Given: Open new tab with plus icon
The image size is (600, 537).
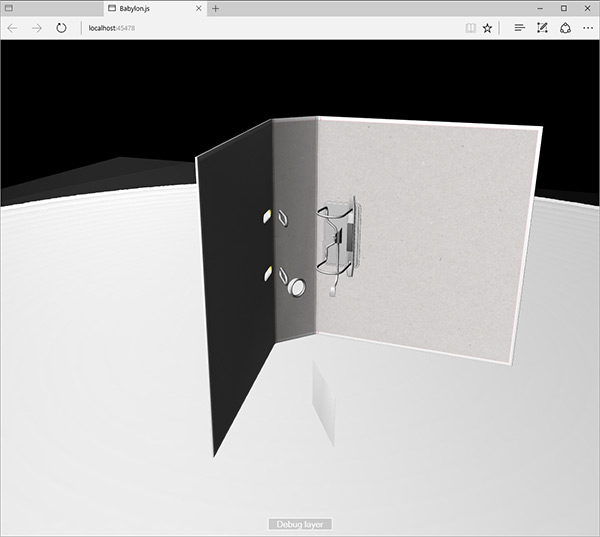Looking at the screenshot, I should pyautogui.click(x=215, y=8).
